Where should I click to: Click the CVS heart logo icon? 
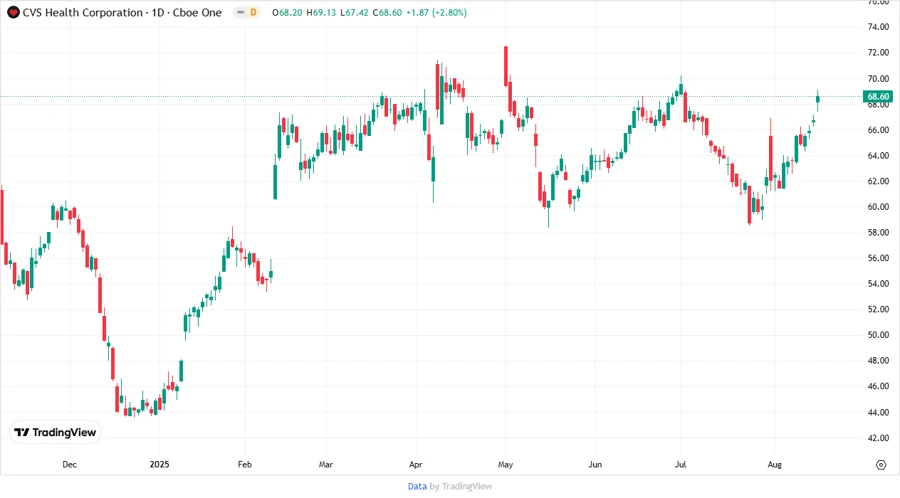[13, 13]
